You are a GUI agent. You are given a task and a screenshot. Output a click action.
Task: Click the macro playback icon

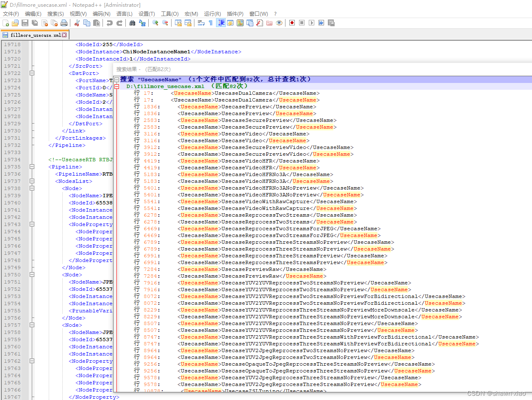[x=312, y=23]
